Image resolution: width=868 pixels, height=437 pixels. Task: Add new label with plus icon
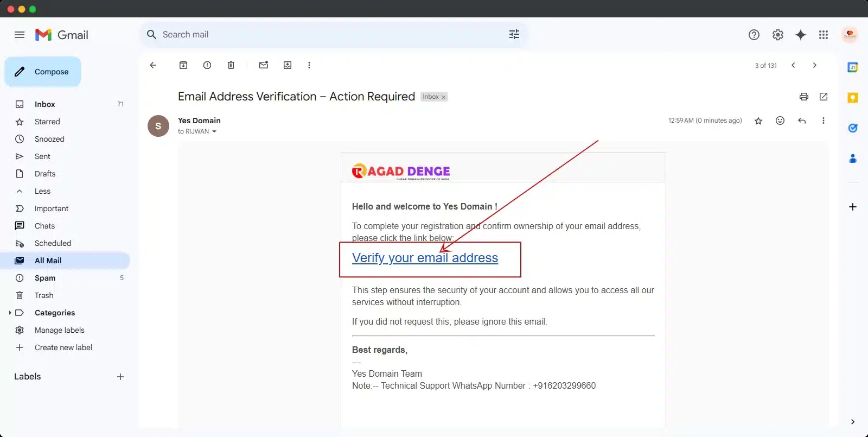120,377
